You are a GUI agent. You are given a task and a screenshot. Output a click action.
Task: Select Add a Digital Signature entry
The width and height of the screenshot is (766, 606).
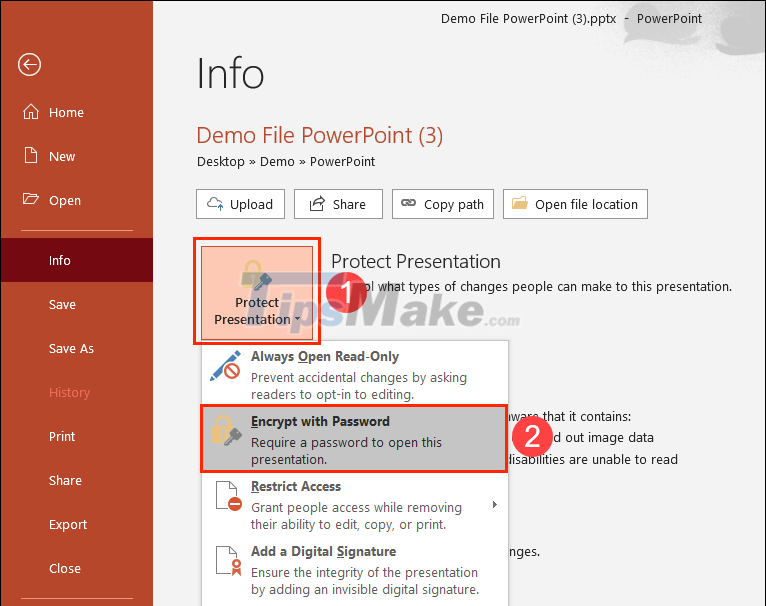[x=355, y=569]
